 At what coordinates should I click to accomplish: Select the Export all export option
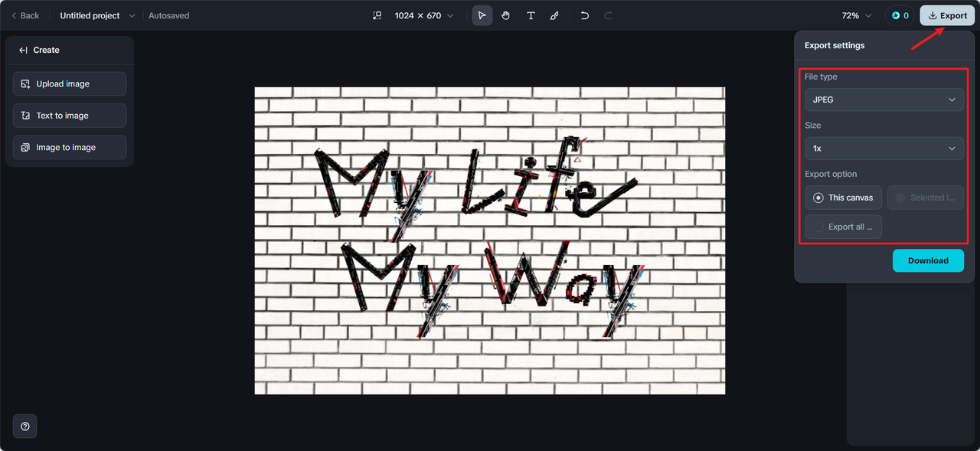(843, 227)
